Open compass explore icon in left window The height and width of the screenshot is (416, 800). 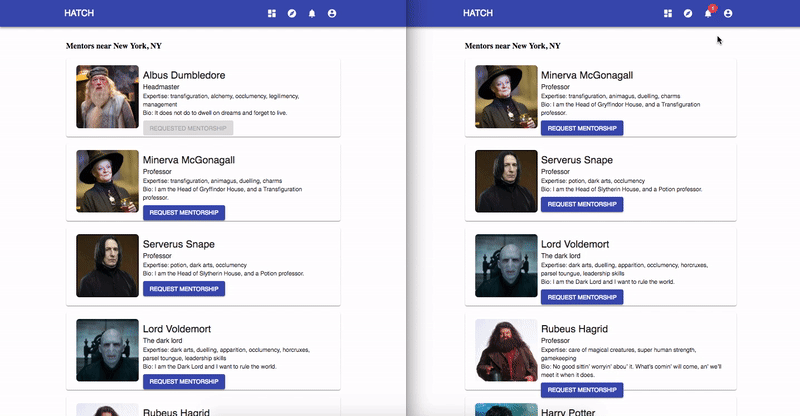tap(292, 13)
